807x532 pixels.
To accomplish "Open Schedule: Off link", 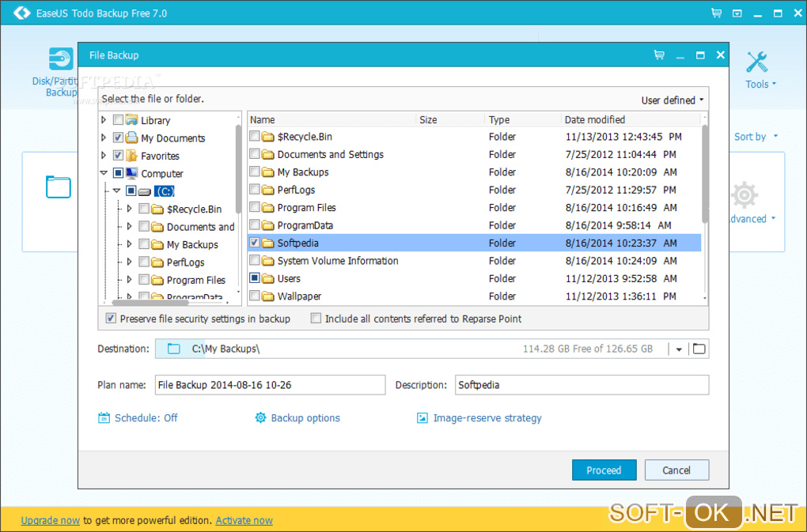I will pyautogui.click(x=146, y=418).
